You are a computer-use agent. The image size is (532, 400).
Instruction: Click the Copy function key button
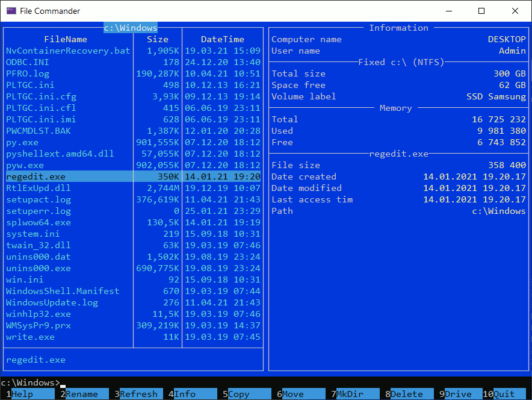coord(247,394)
